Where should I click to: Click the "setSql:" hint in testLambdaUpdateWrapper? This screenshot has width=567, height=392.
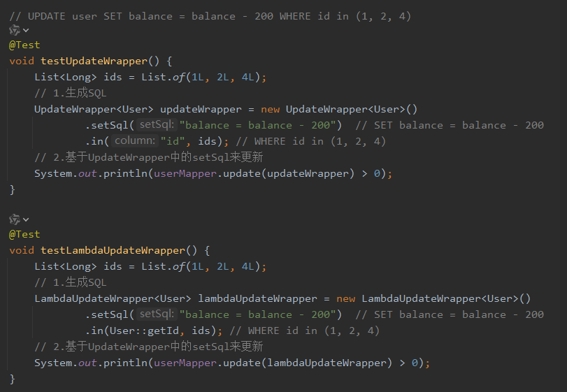[x=157, y=314]
